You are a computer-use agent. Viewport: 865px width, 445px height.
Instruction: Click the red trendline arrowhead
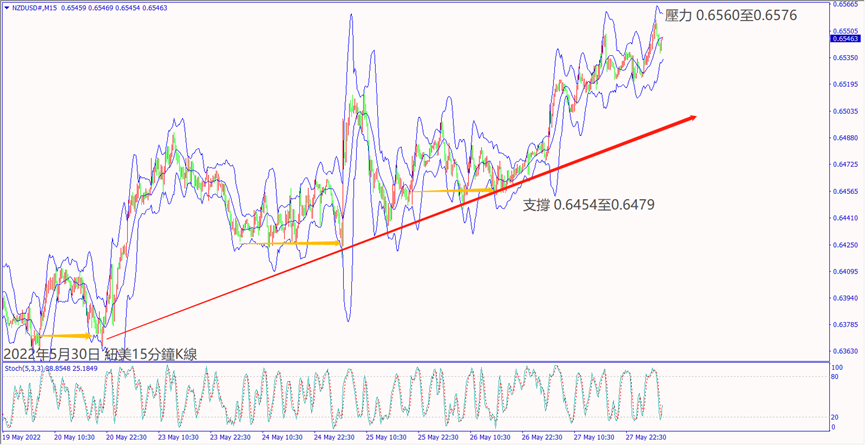tap(688, 119)
